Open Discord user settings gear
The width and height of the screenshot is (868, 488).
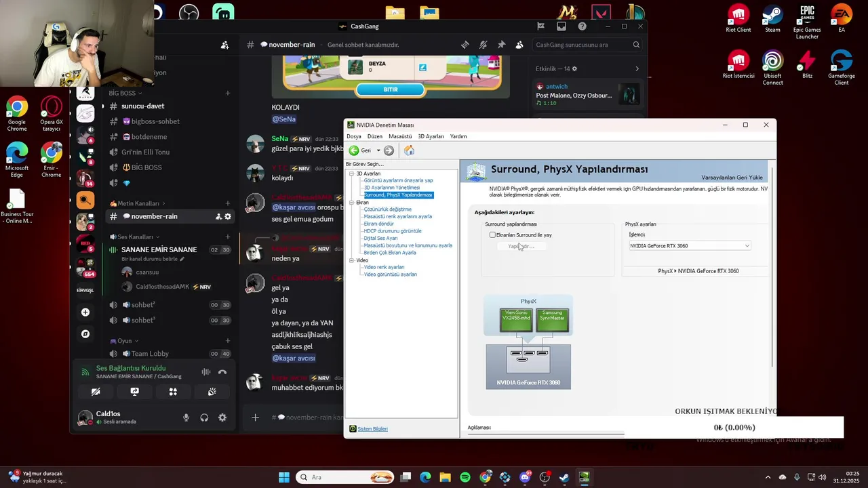[x=222, y=418]
